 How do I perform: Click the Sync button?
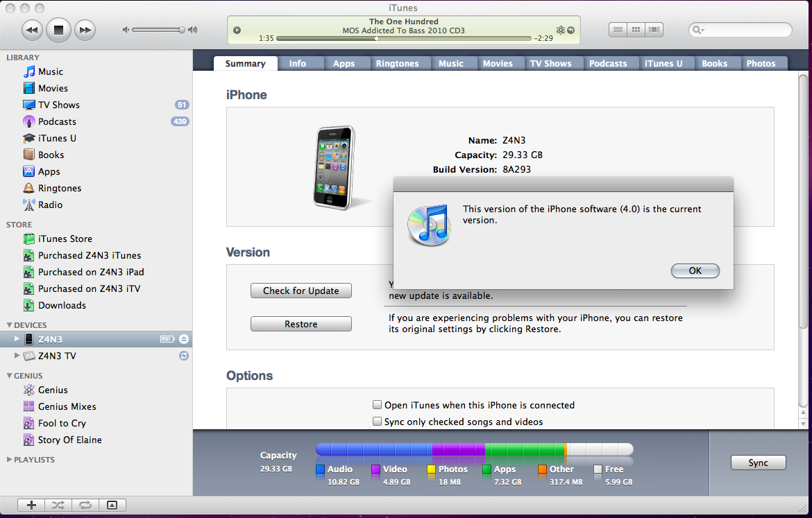tap(758, 463)
